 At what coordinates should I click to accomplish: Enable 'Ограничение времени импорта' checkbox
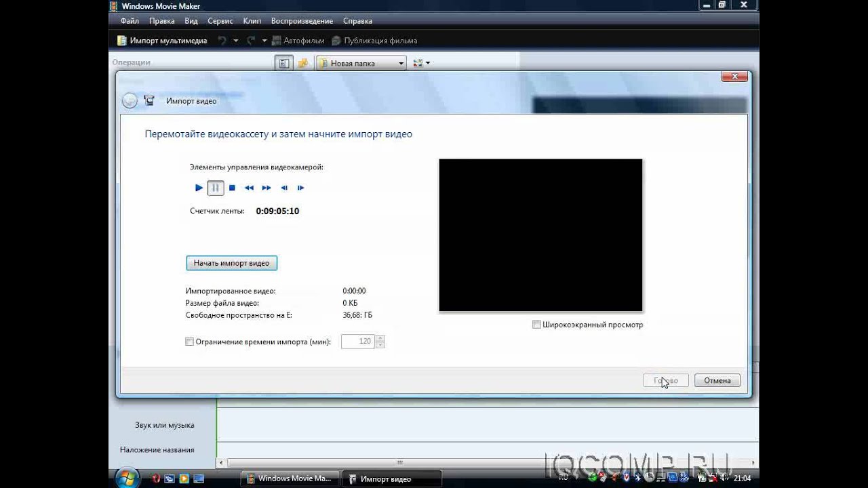[190, 342]
